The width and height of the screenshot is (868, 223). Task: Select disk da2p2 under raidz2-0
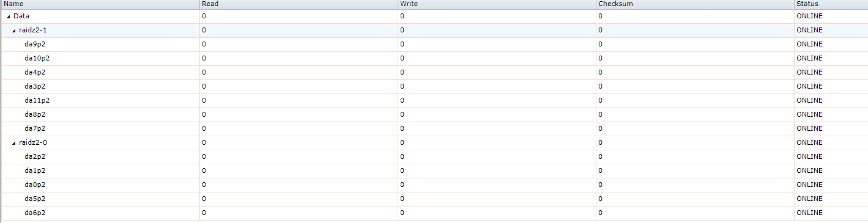(35, 156)
